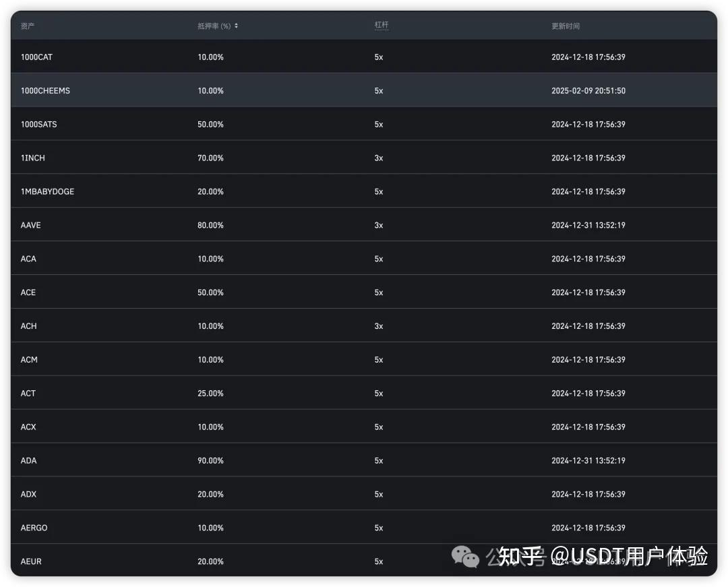
Task: Click the 抵押率 (%) header label
Action: [214, 26]
